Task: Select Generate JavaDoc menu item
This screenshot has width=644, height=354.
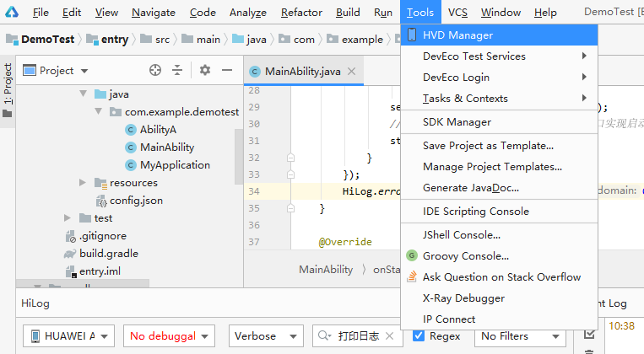Action: [499, 188]
